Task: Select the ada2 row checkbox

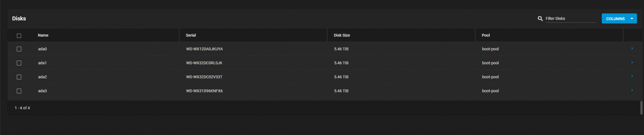Action: 19,77
